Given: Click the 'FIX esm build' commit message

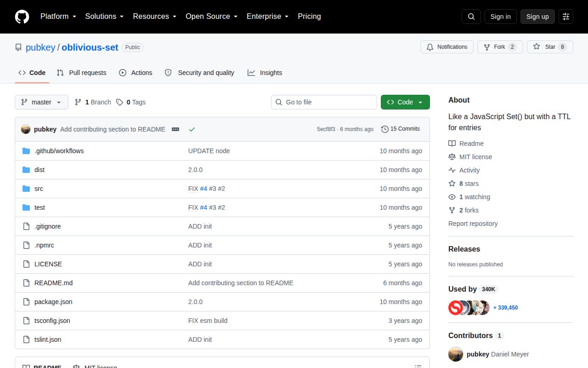Looking at the screenshot, I should point(208,321).
